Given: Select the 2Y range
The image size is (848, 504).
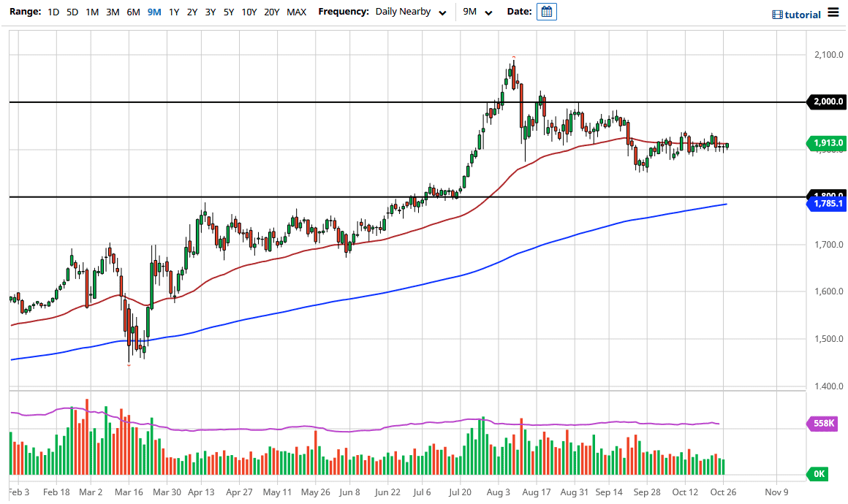Looking at the screenshot, I should pyautogui.click(x=192, y=12).
